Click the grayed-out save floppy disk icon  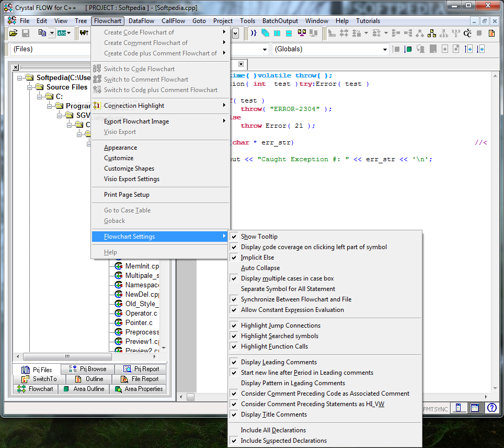(x=26, y=33)
